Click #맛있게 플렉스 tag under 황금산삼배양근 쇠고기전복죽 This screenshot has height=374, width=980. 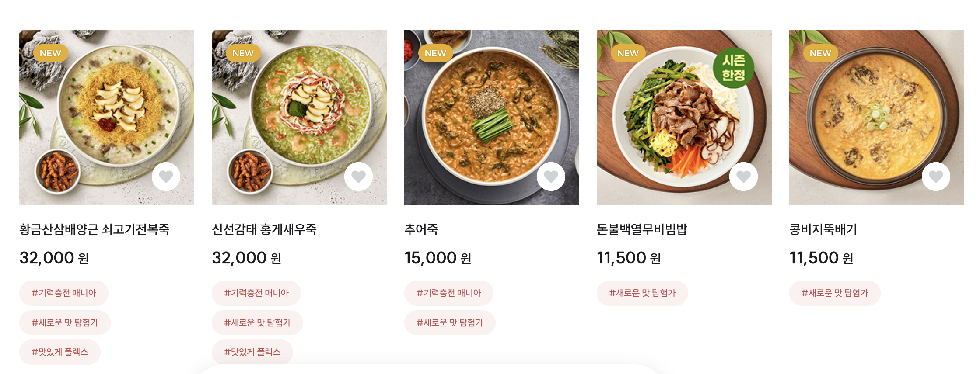[x=60, y=352]
